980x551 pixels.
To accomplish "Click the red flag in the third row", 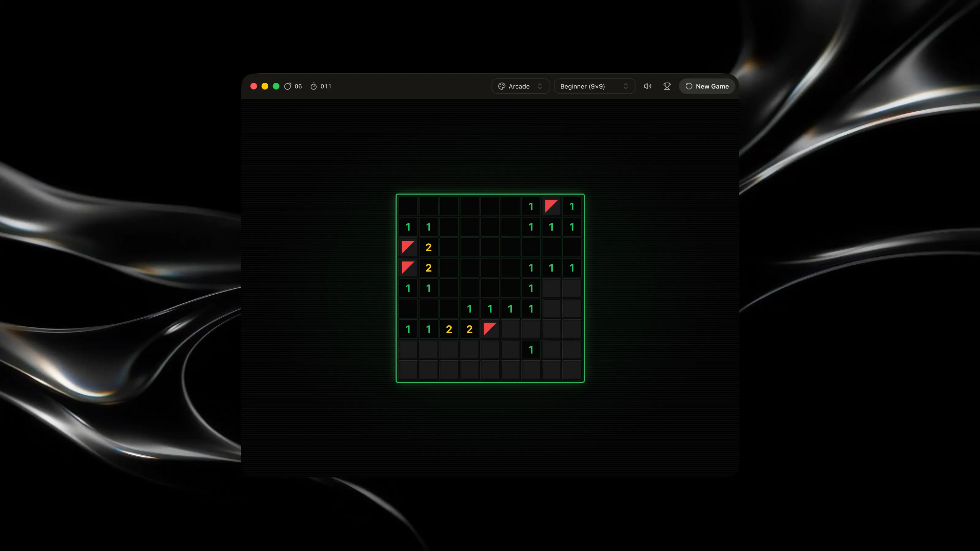I will click(408, 247).
